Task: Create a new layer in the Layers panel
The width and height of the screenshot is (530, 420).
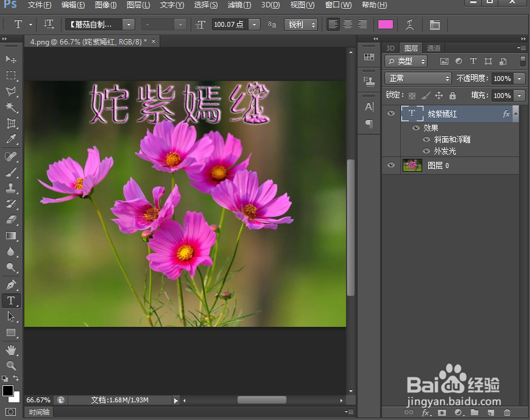Action: coord(490,413)
